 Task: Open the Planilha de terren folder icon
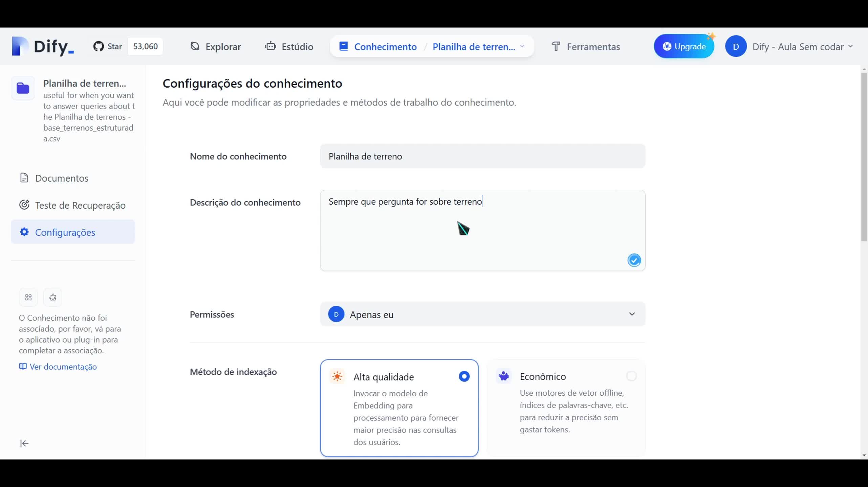tap(23, 88)
